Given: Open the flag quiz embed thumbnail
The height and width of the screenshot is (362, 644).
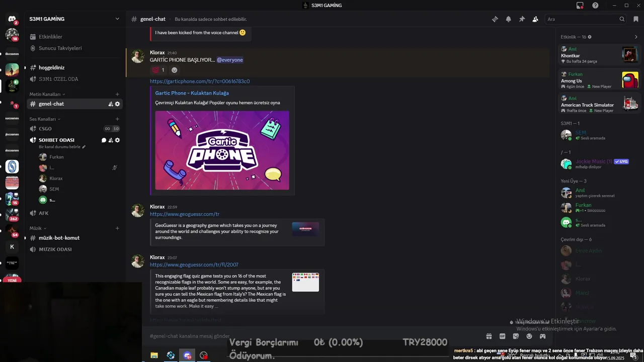Looking at the screenshot, I should (x=305, y=282).
